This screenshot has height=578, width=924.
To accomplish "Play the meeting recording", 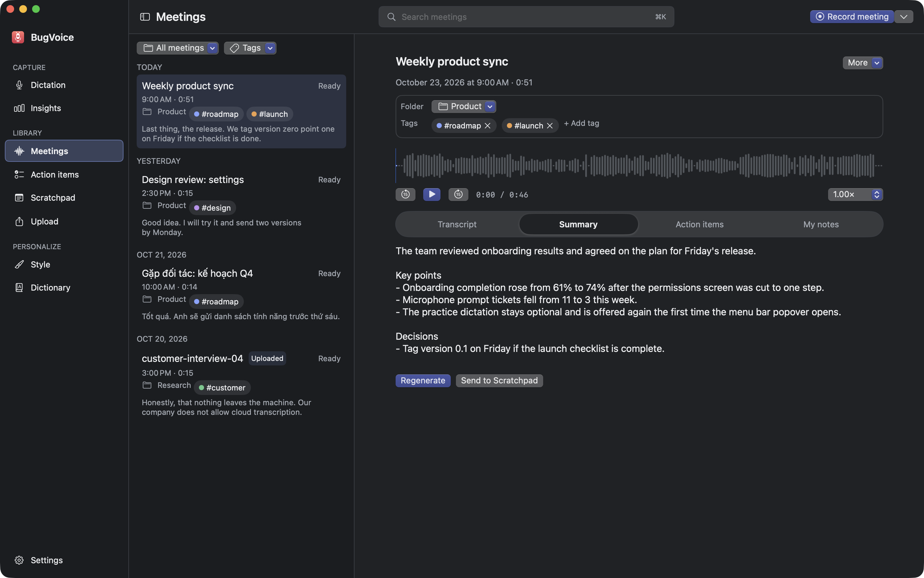I will pyautogui.click(x=432, y=194).
